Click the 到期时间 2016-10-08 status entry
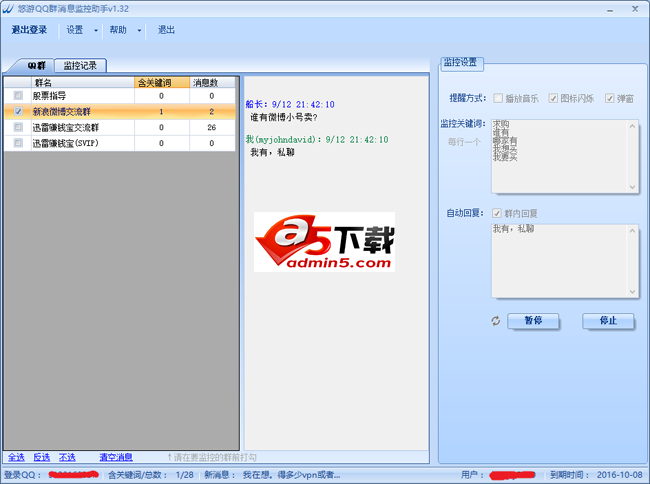The width and height of the screenshot is (650, 484). [x=596, y=475]
